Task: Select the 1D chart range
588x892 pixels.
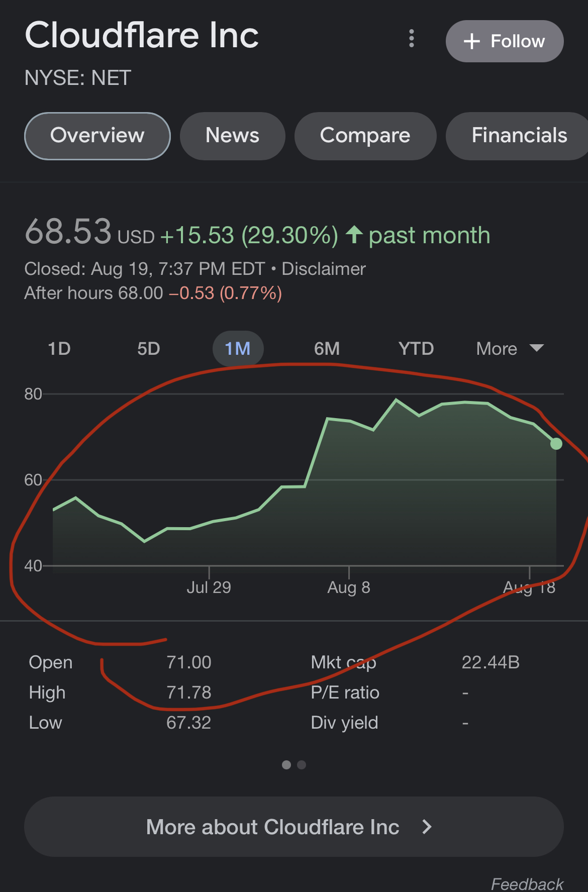Action: 59,348
